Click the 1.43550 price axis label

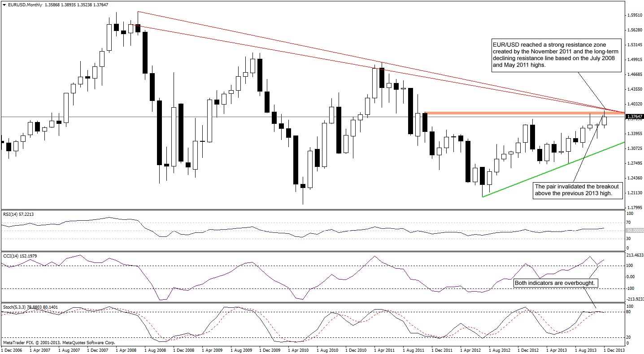[x=634, y=89]
